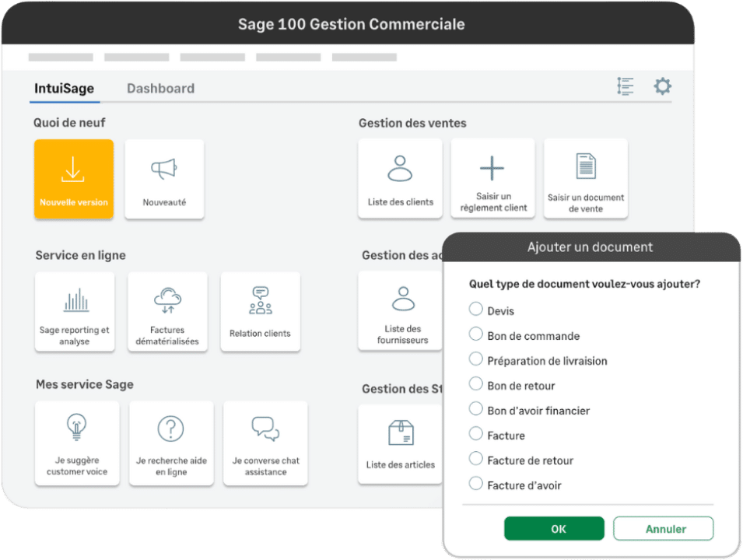743x560 pixels.
Task: Click the Ajouter un document dialog title
Action: coord(590,247)
